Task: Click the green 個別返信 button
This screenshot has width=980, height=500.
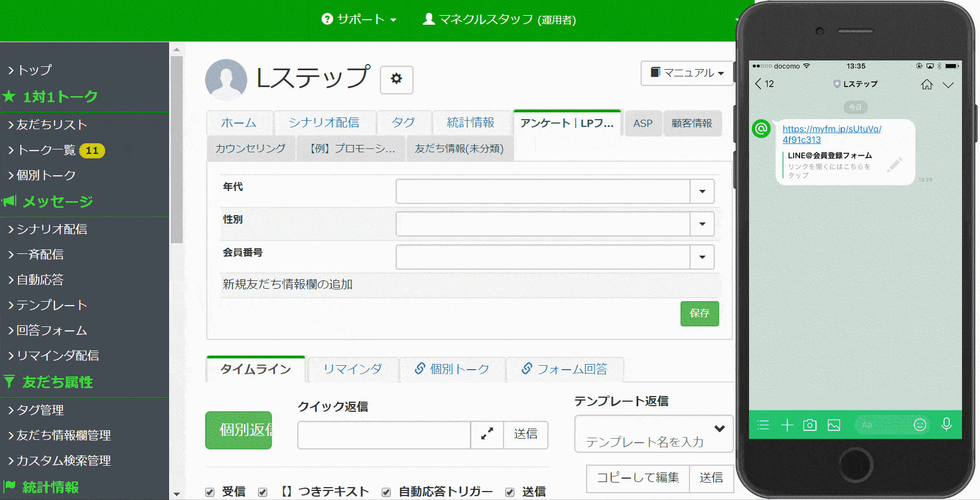Action: [239, 430]
